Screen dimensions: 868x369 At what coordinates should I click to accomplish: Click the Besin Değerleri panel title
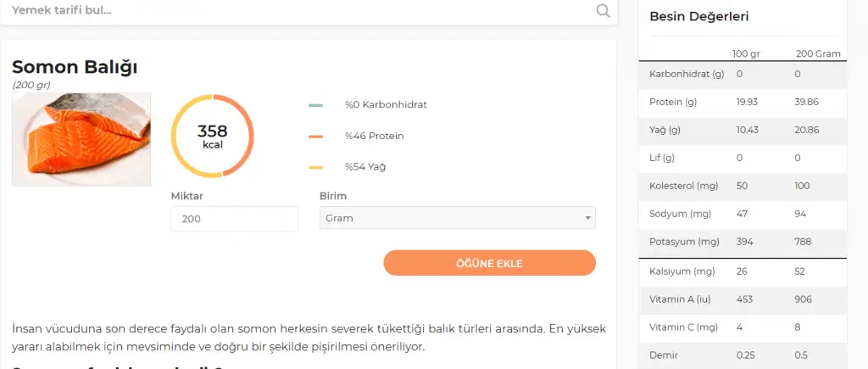[698, 16]
